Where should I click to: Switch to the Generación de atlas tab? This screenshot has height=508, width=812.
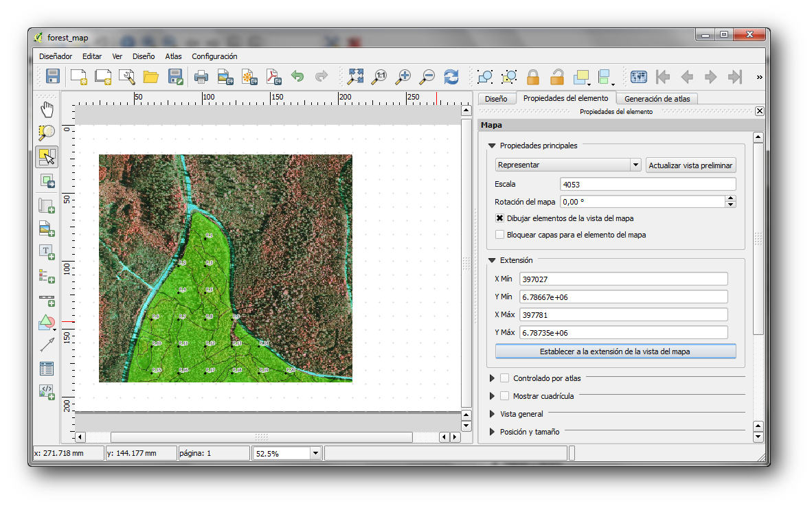pyautogui.click(x=657, y=99)
